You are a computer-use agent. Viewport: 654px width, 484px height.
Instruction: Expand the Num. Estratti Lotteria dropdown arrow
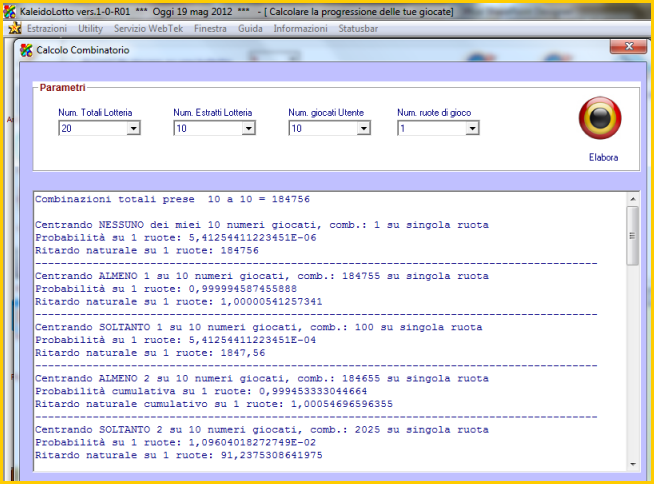point(249,128)
